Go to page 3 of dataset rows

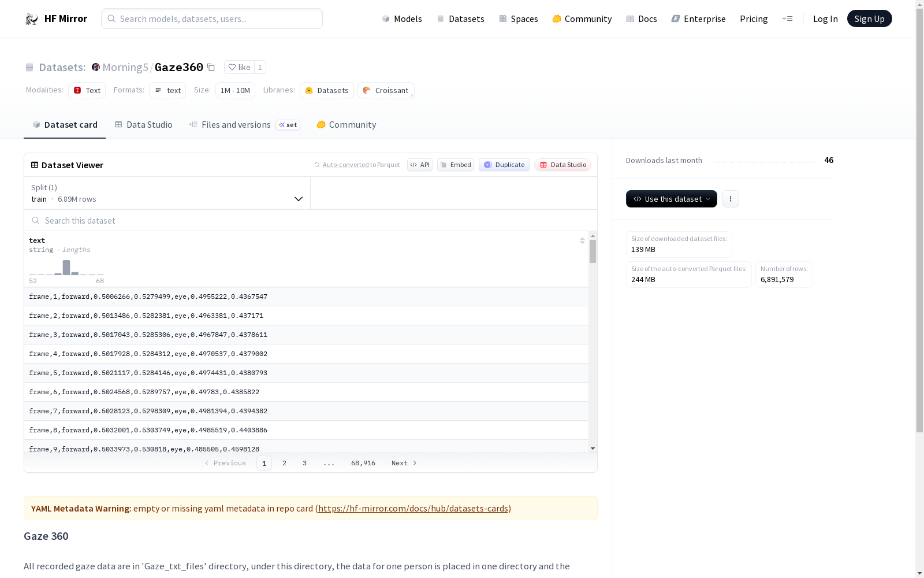304,463
